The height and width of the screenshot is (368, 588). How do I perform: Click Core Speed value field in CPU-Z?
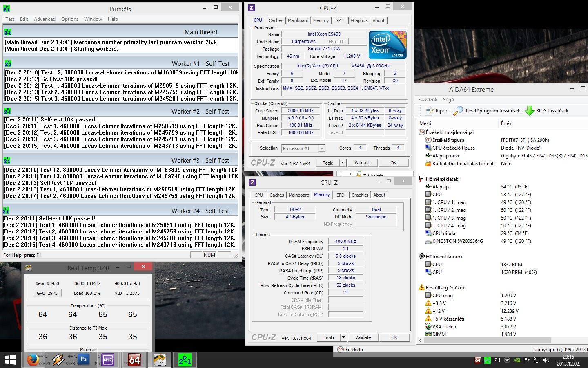tap(301, 111)
